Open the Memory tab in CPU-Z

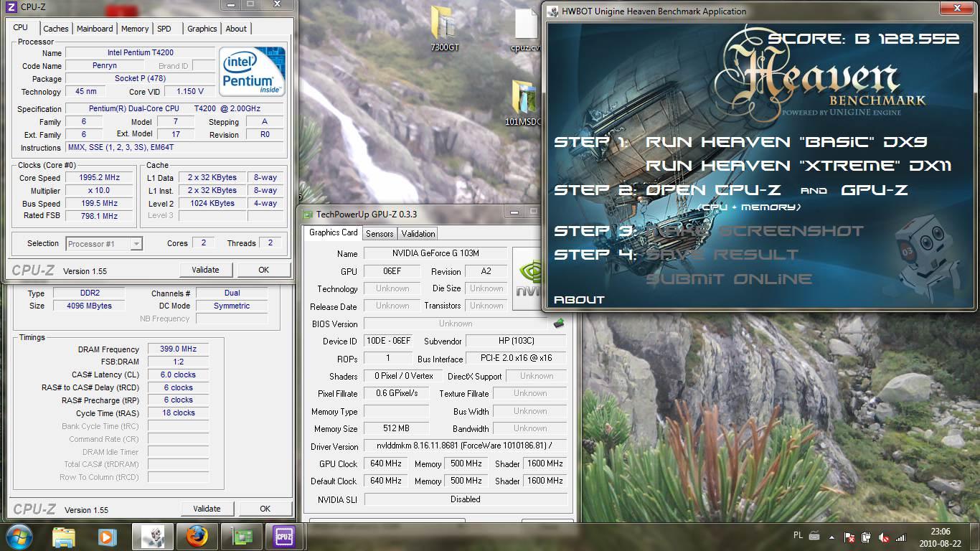[135, 29]
